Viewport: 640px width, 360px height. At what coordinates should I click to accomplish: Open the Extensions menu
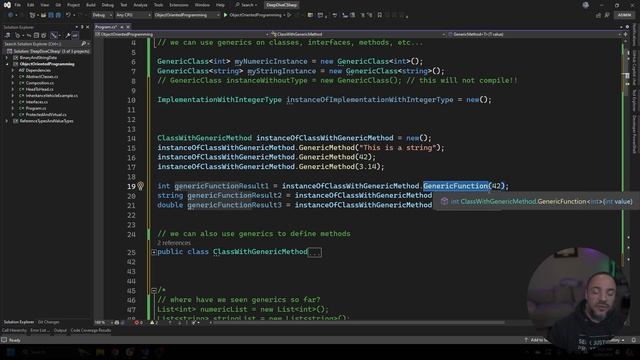click(x=179, y=5)
